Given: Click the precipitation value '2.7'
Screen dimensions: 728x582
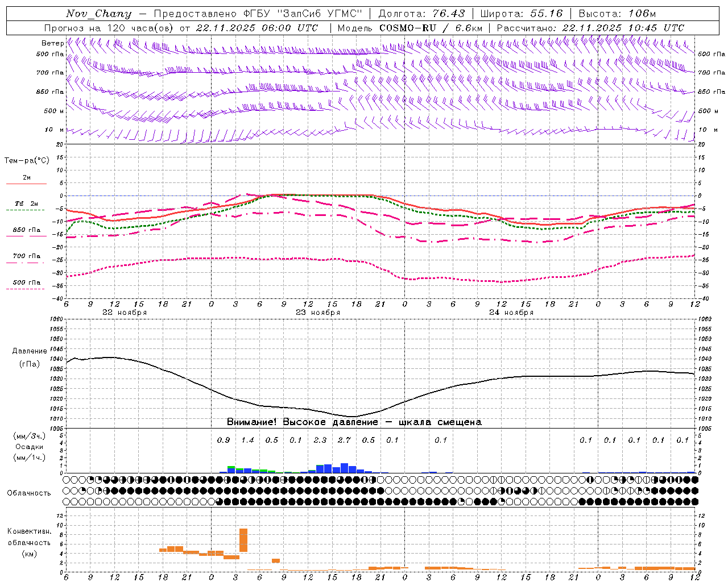Looking at the screenshot, I should pyautogui.click(x=344, y=440).
